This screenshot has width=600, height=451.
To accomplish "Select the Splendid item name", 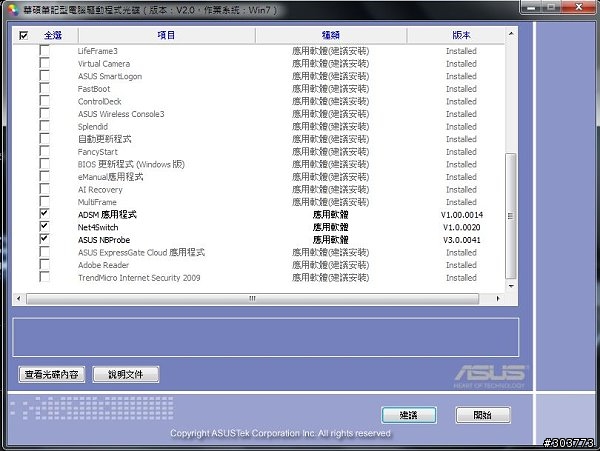I will pyautogui.click(x=93, y=127).
